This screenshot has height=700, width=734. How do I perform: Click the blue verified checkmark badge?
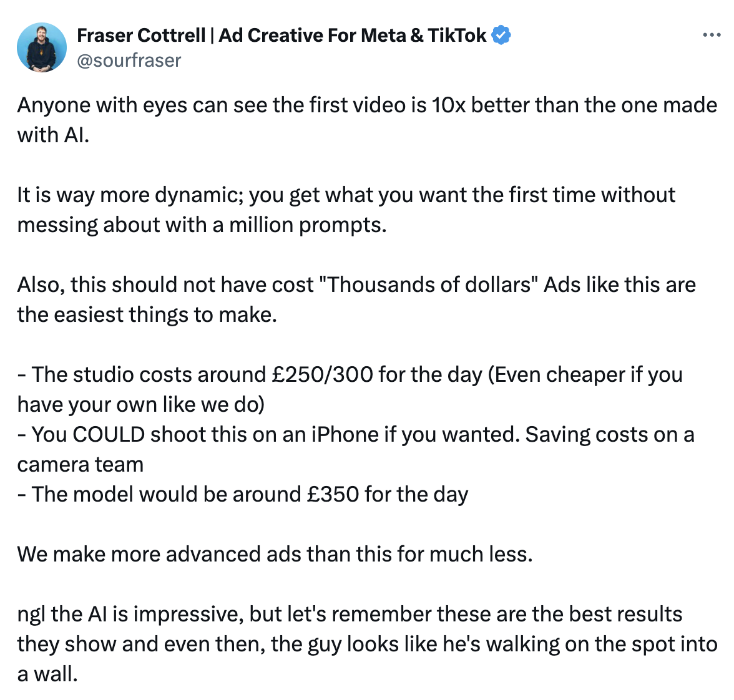501,35
